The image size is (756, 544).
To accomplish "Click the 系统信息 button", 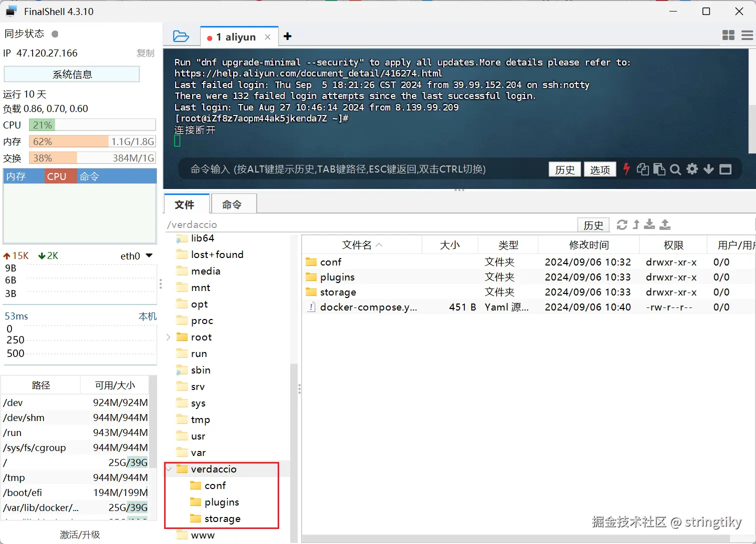I will [x=72, y=74].
